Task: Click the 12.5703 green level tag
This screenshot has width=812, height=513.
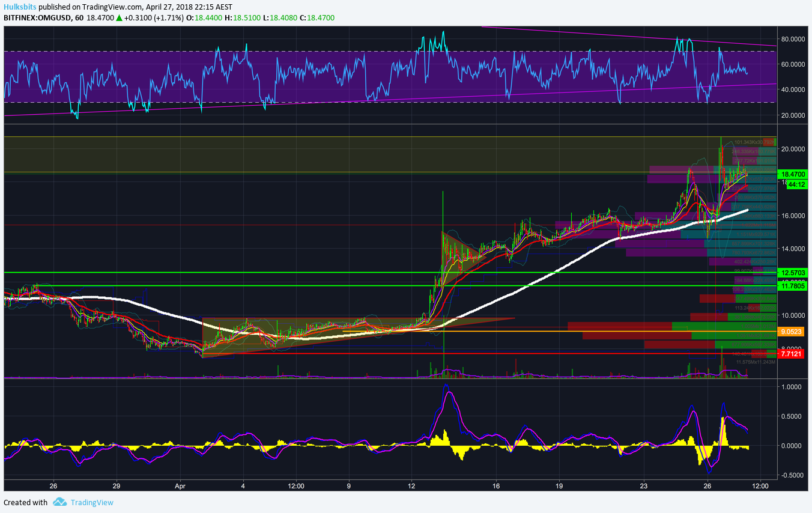Action: [x=793, y=272]
